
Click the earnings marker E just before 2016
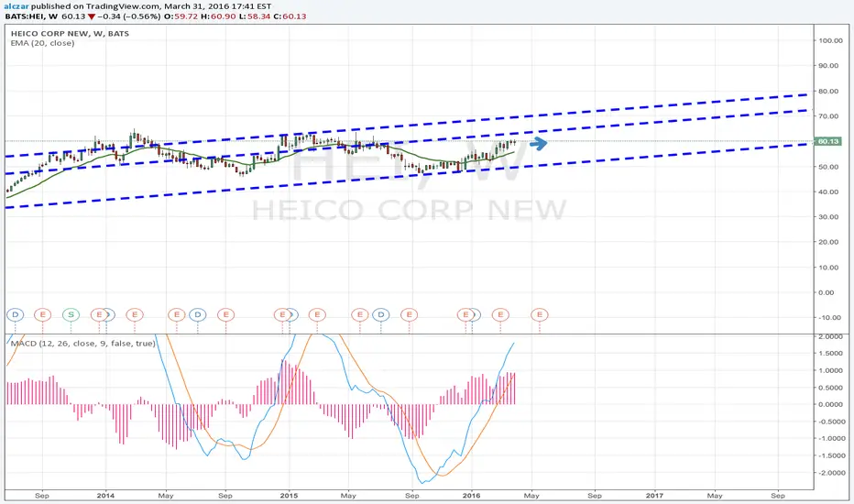pos(465,314)
